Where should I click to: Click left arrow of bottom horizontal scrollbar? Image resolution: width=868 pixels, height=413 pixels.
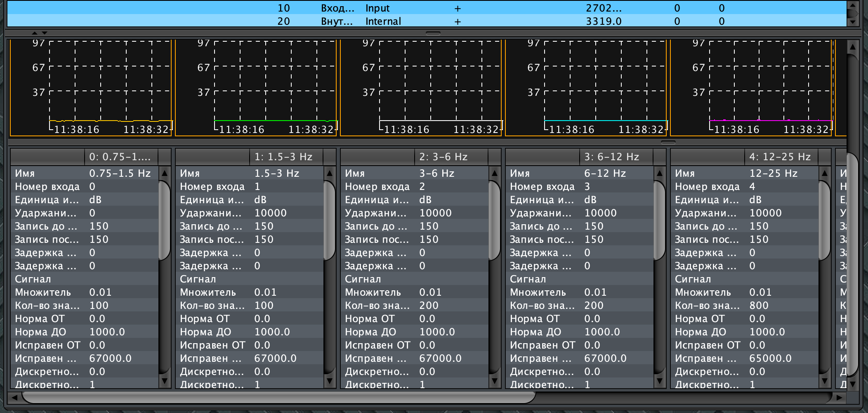pyautogui.click(x=14, y=398)
